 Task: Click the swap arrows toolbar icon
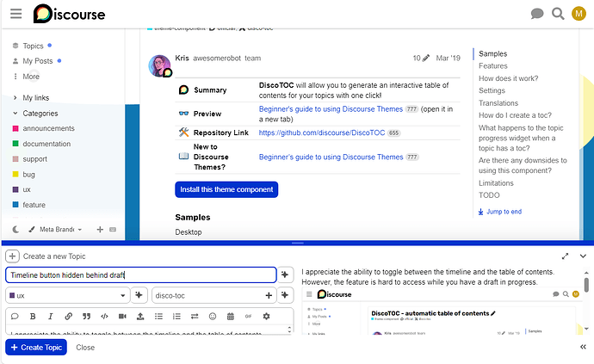point(195,317)
